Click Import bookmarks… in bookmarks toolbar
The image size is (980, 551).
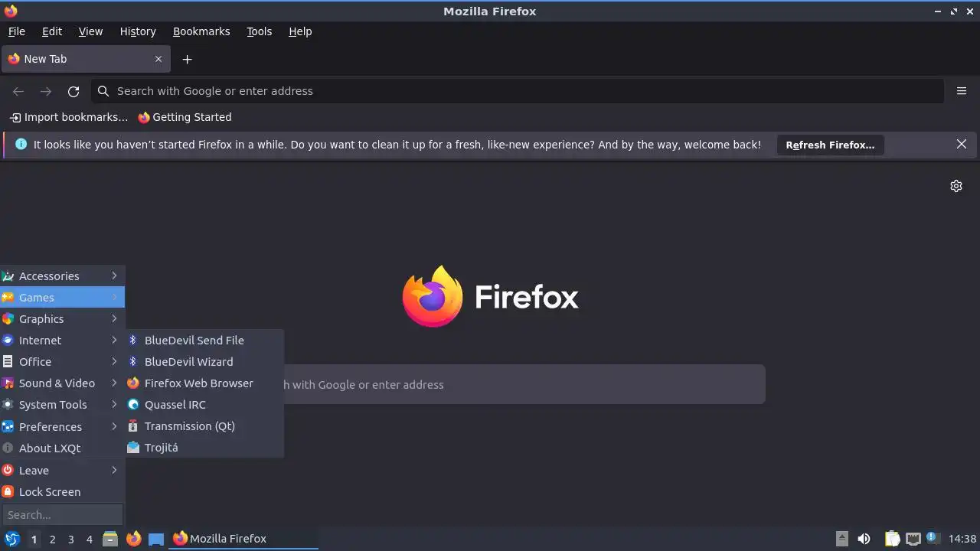(x=69, y=117)
